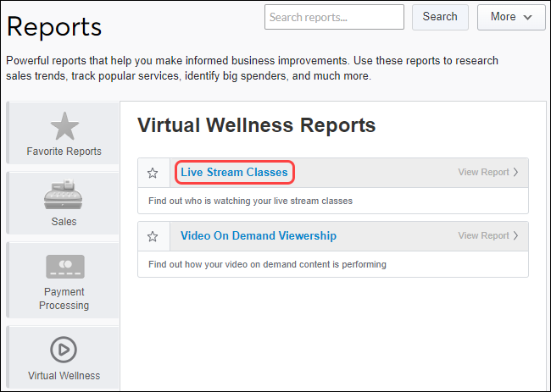
Task: Select the Virtual Wellness tab label
Action: (x=64, y=375)
